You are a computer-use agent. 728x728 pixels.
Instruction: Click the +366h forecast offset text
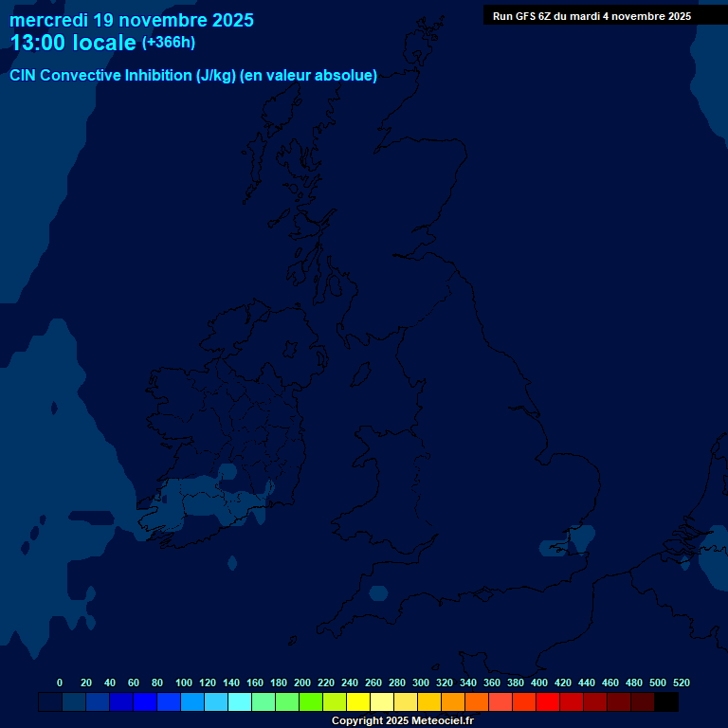coord(168,43)
